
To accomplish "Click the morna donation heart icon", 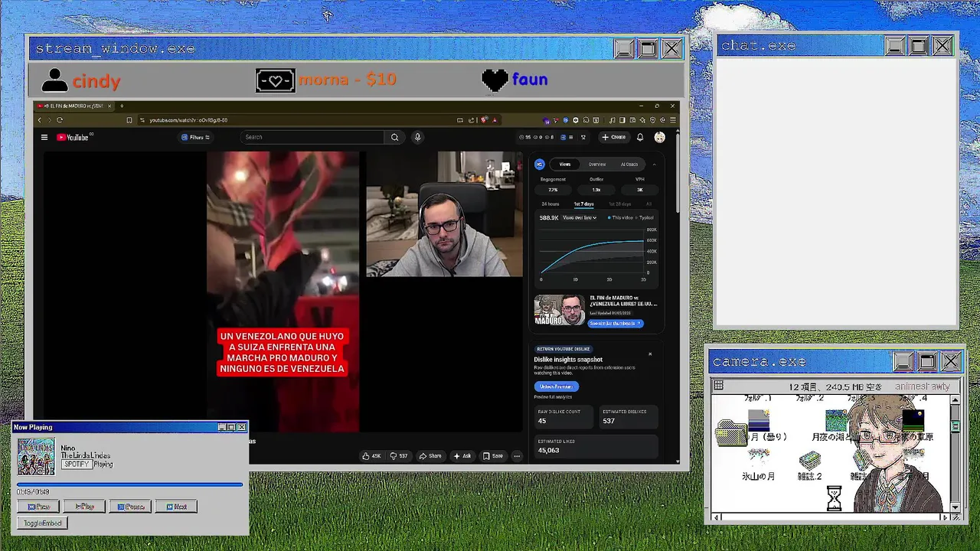I will pos(276,80).
